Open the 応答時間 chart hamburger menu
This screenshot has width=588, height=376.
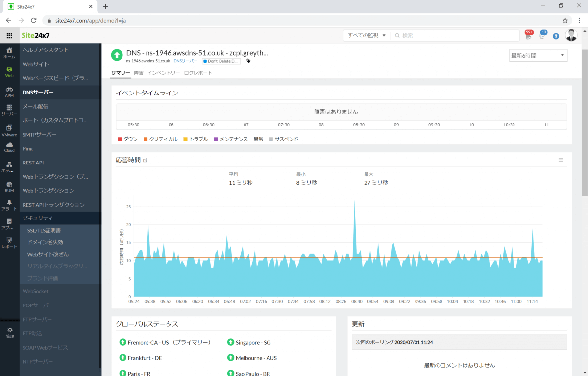tap(561, 160)
